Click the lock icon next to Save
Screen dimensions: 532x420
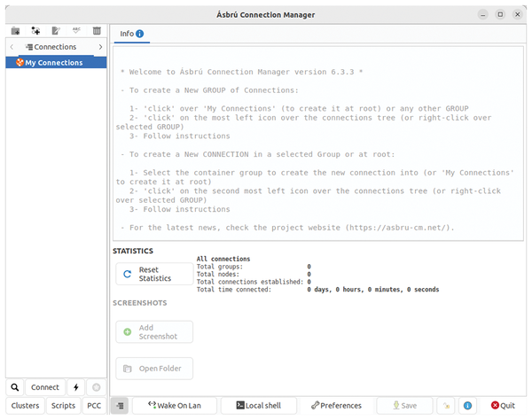click(447, 406)
